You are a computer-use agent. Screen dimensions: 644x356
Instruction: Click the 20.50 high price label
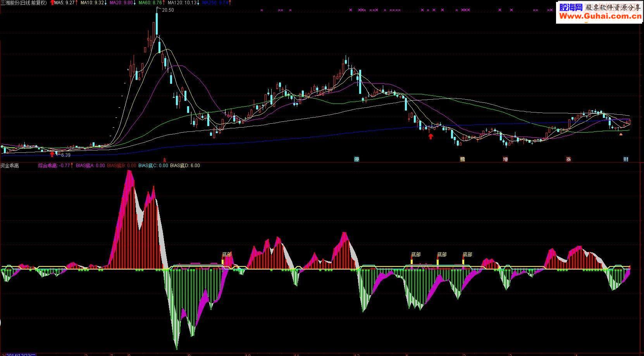pyautogui.click(x=168, y=10)
